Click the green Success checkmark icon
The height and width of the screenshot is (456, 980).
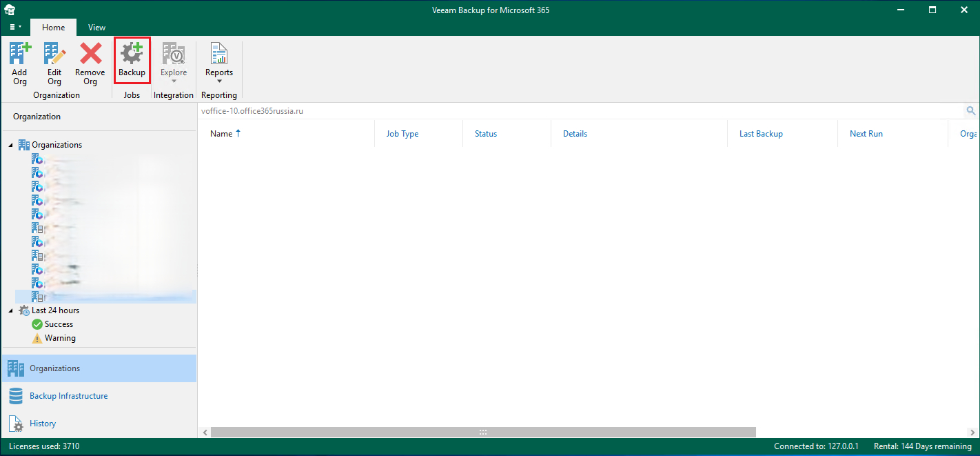pos(37,324)
